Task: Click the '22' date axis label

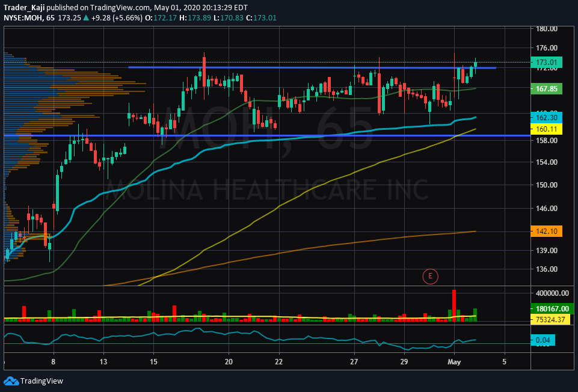Action: [279, 362]
